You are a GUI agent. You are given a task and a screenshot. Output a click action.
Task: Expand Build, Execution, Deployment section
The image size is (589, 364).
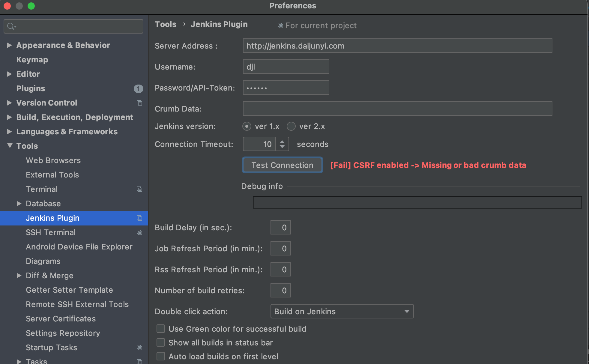9,117
